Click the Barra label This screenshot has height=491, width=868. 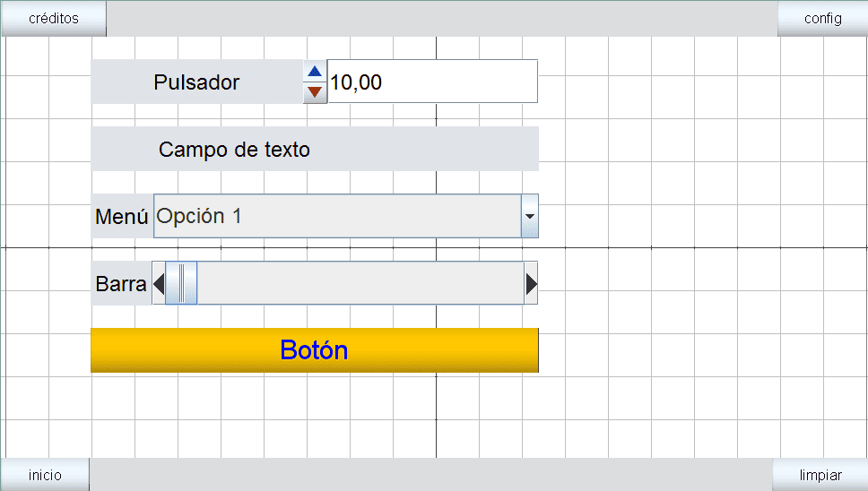[x=121, y=284]
